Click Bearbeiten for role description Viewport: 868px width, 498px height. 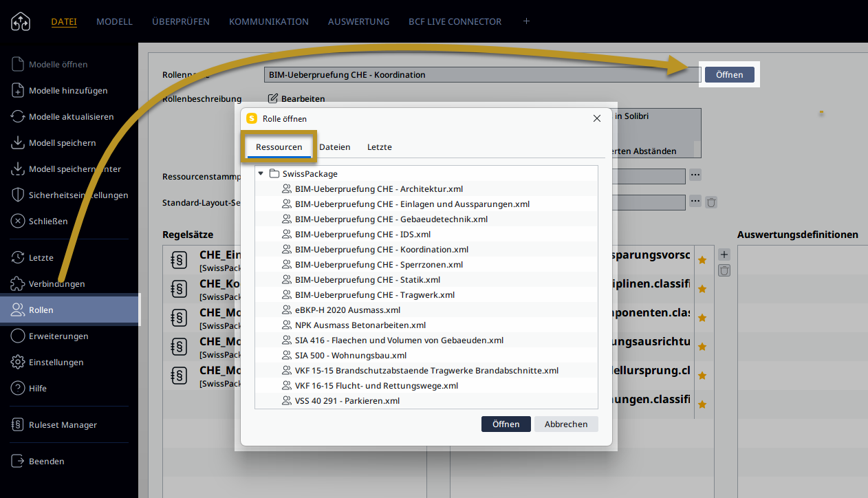point(296,99)
